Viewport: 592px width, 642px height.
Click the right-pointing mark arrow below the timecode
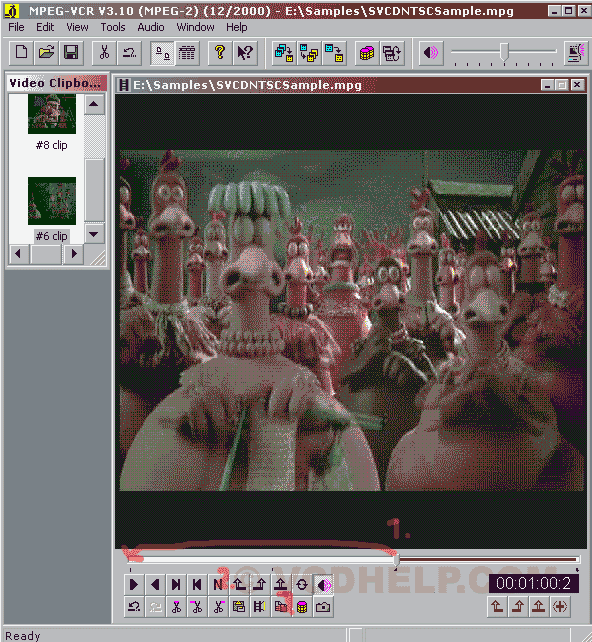coord(518,606)
